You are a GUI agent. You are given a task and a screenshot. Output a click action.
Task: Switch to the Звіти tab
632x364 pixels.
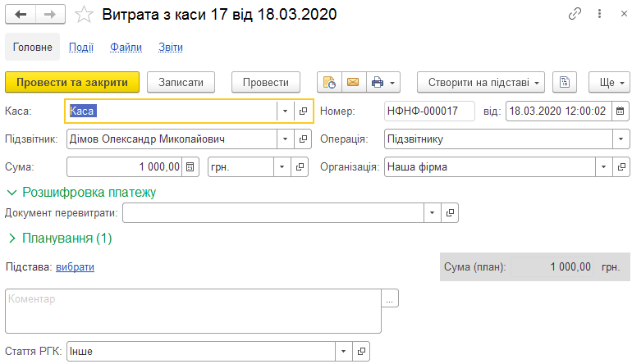(171, 48)
